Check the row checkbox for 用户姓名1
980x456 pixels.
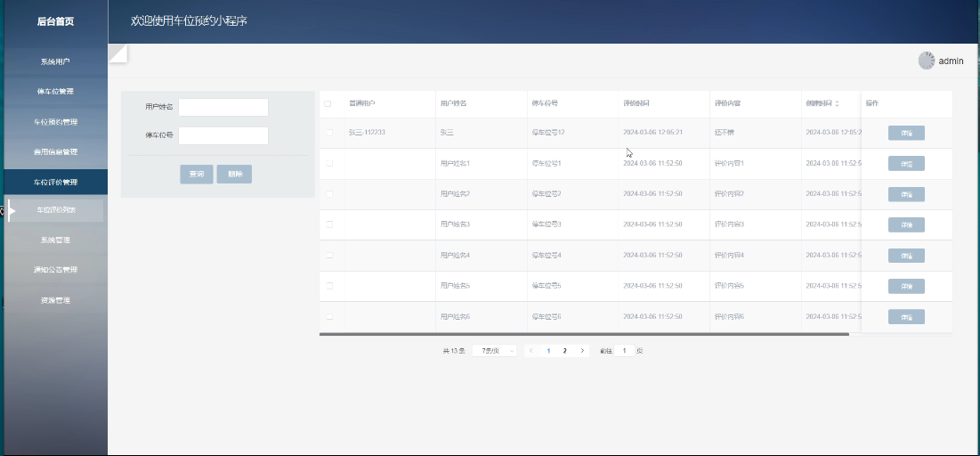329,163
